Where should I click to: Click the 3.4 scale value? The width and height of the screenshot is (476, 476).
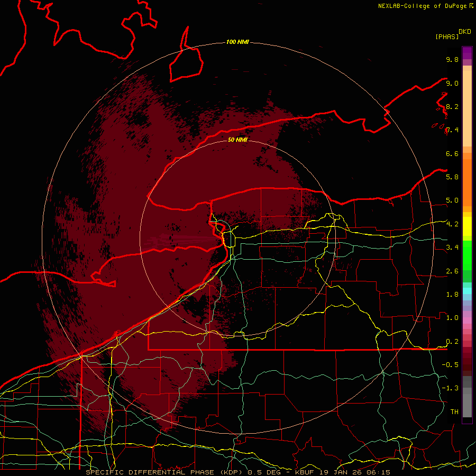(x=452, y=247)
